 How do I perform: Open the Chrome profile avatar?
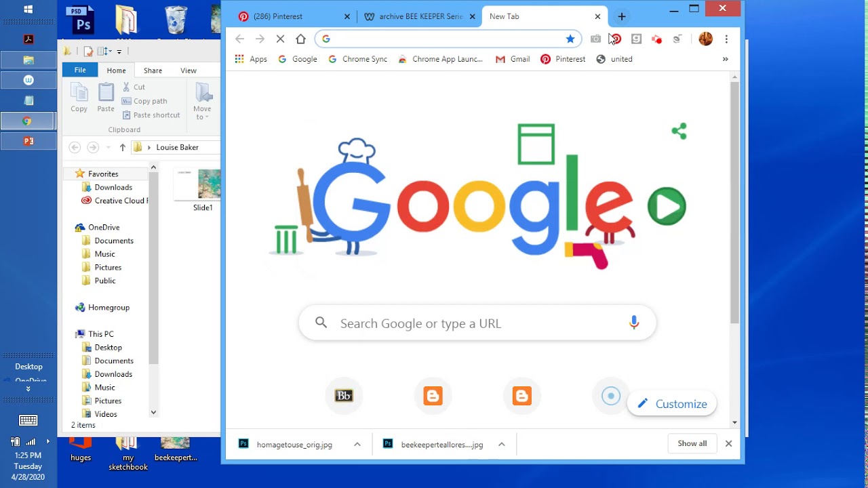coord(706,39)
